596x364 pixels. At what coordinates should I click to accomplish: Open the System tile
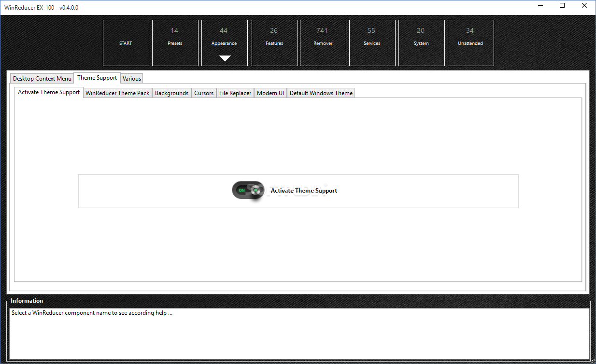click(x=422, y=43)
